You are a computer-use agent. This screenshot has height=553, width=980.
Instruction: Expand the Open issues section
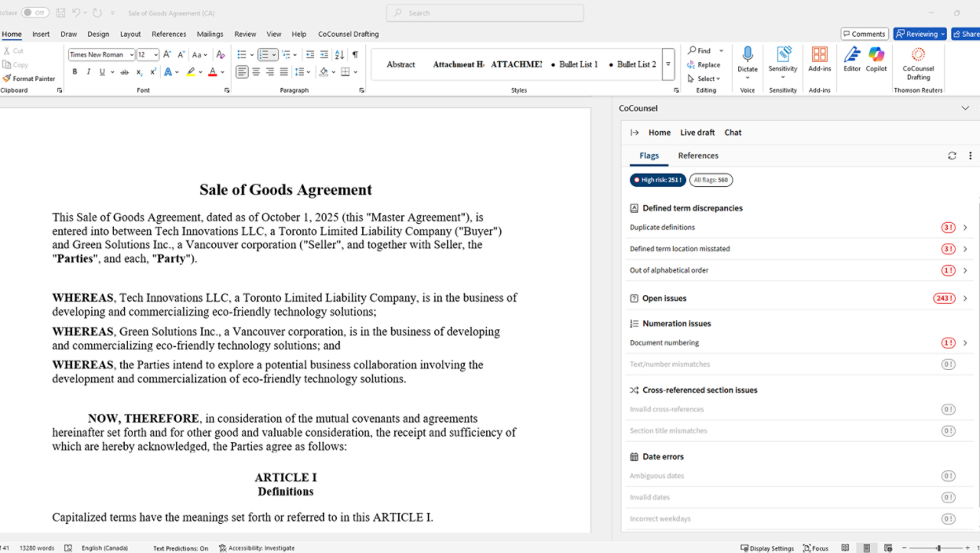[965, 299]
